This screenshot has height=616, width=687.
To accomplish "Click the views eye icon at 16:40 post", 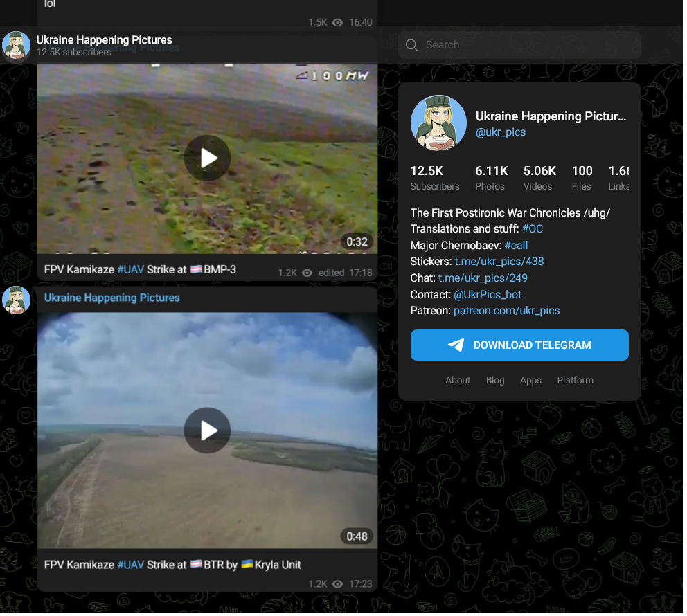I will pos(337,22).
